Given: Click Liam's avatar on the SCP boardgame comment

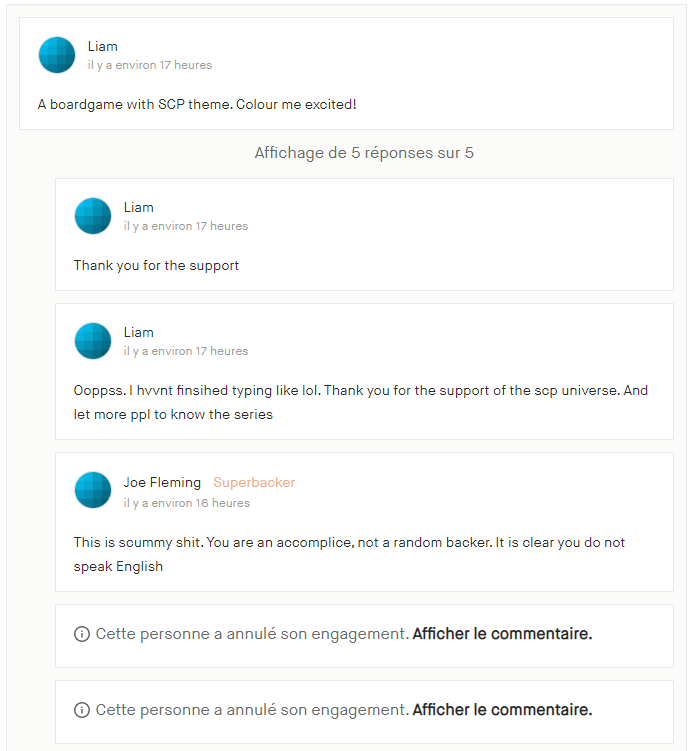Looking at the screenshot, I should point(57,55).
